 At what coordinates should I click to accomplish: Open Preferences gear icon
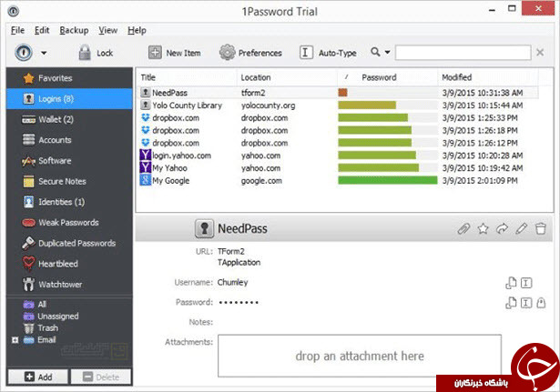(227, 53)
